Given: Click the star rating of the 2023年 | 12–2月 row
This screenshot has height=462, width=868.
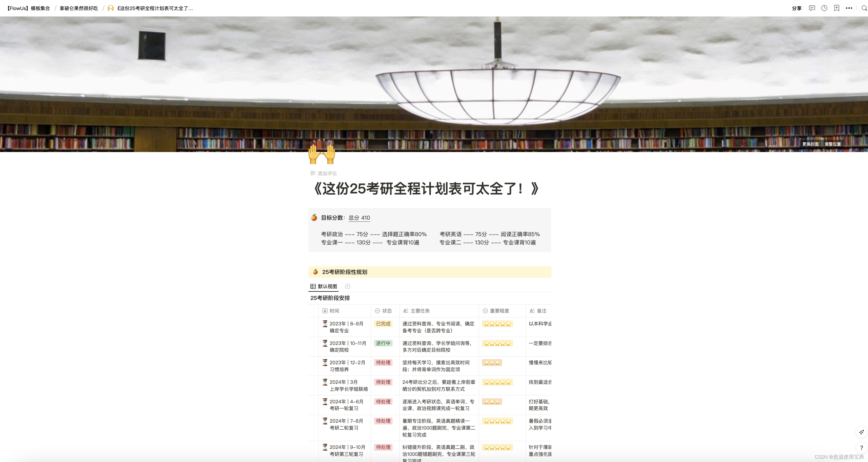Looking at the screenshot, I should pos(492,363).
